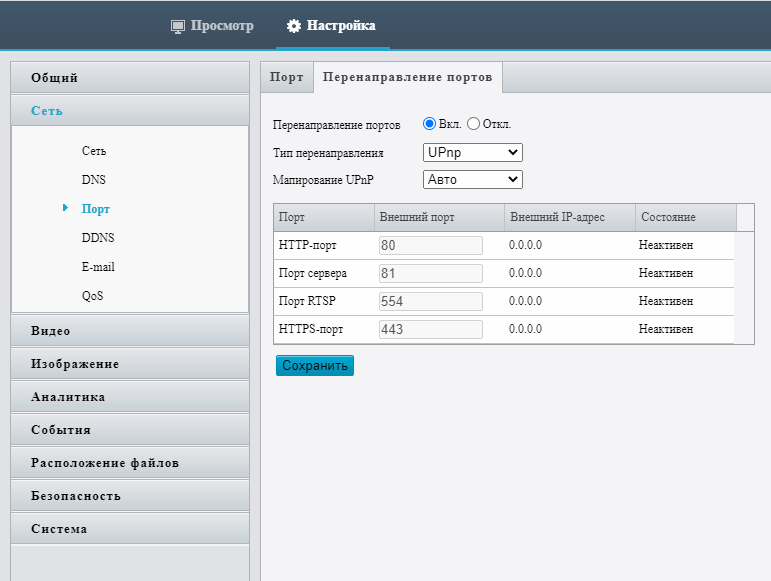The height and width of the screenshot is (581, 771).
Task: Expand the Общий section
Action: point(130,78)
